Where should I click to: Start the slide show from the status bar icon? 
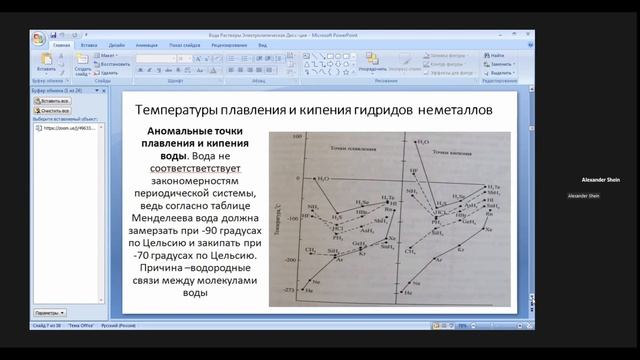pyautogui.click(x=451, y=326)
